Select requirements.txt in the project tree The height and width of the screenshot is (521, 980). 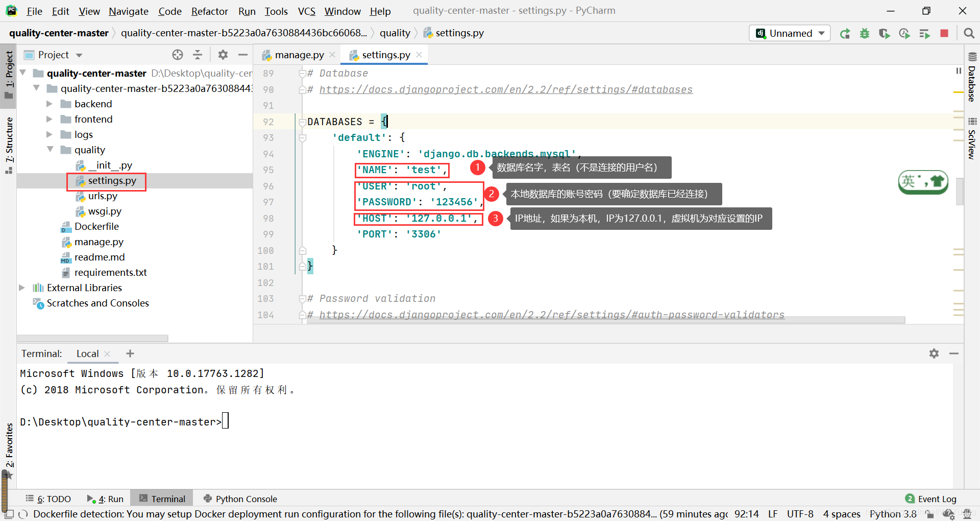(x=110, y=272)
